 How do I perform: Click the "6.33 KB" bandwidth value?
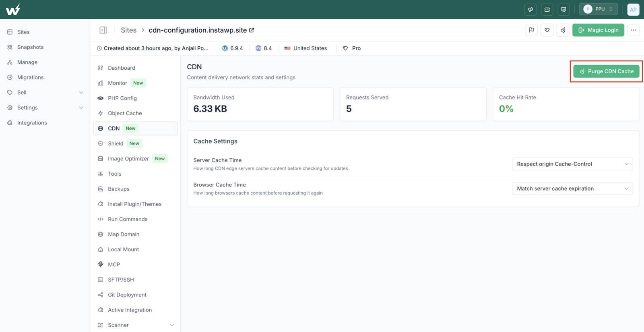[210, 109]
